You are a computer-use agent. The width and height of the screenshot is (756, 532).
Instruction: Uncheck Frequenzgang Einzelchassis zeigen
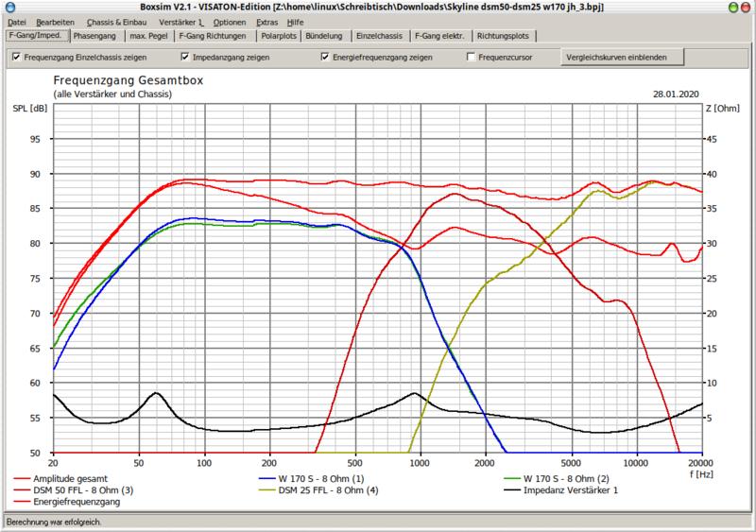18,58
